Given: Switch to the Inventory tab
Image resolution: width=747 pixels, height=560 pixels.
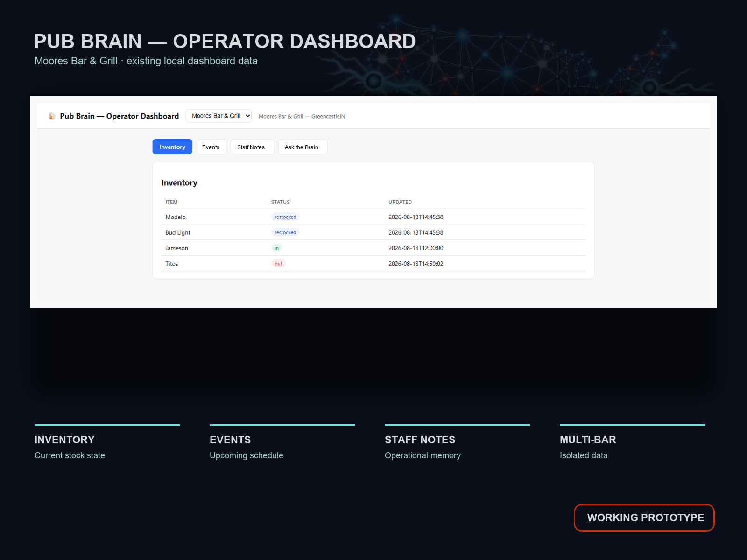Looking at the screenshot, I should click(172, 147).
